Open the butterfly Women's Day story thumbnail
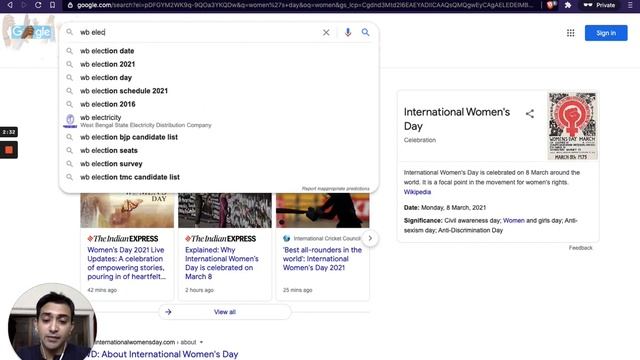 point(127,210)
